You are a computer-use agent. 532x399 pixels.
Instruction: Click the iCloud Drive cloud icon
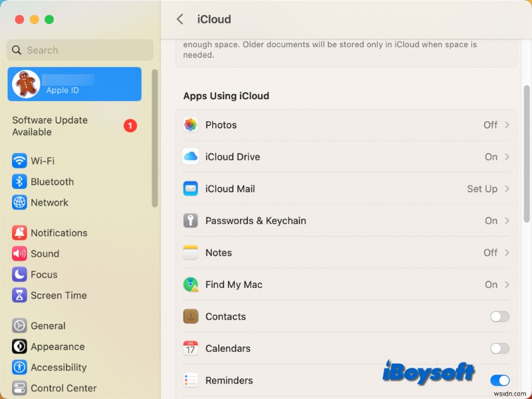[190, 157]
